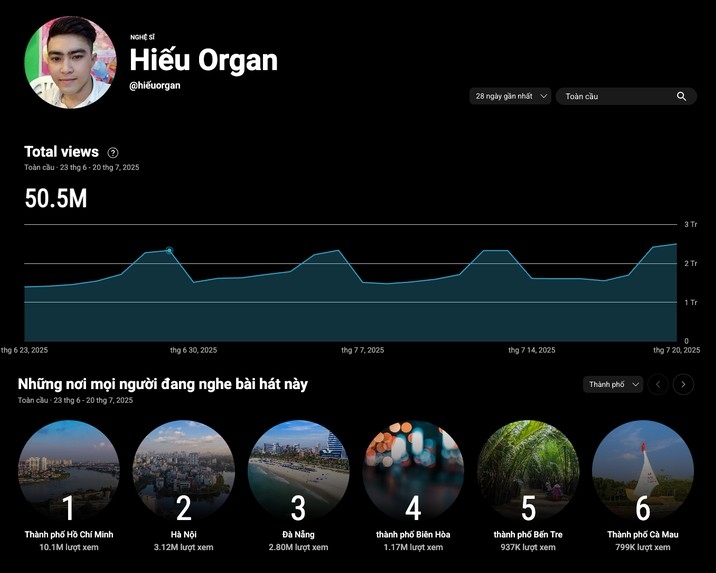Click the thg 7 7, 2025 axis label
Image resolution: width=716 pixels, height=573 pixels.
[x=363, y=350]
